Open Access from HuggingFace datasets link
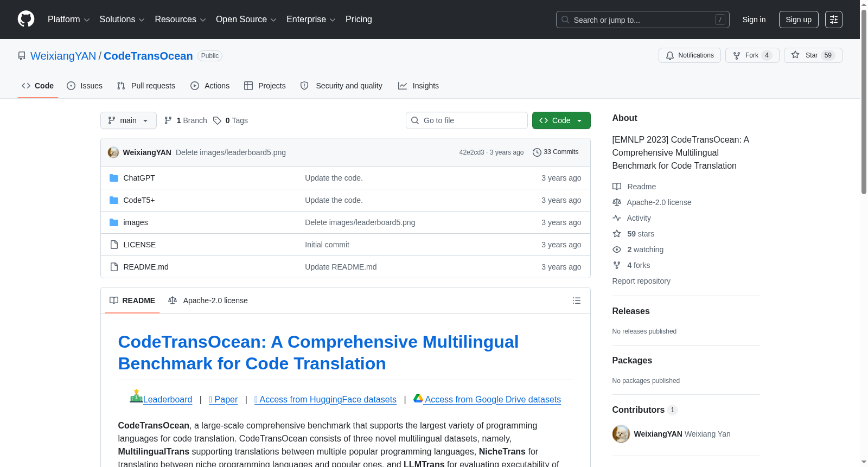 (x=325, y=399)
